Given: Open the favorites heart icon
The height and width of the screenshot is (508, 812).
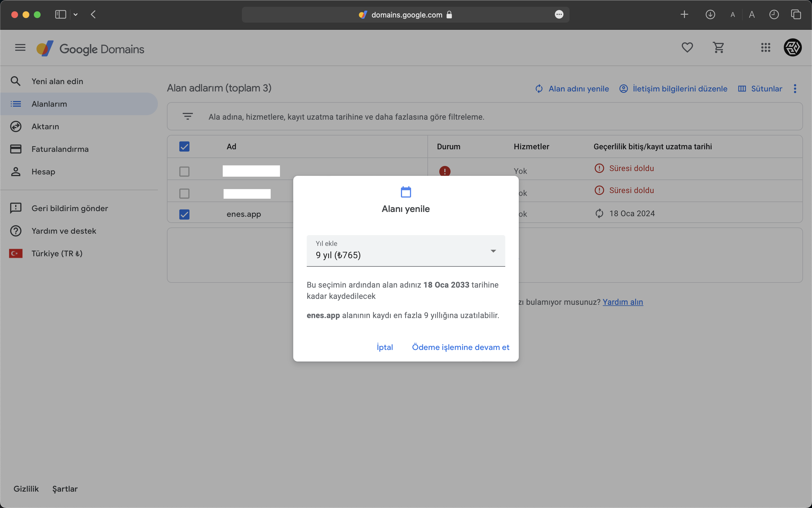Looking at the screenshot, I should click(687, 48).
